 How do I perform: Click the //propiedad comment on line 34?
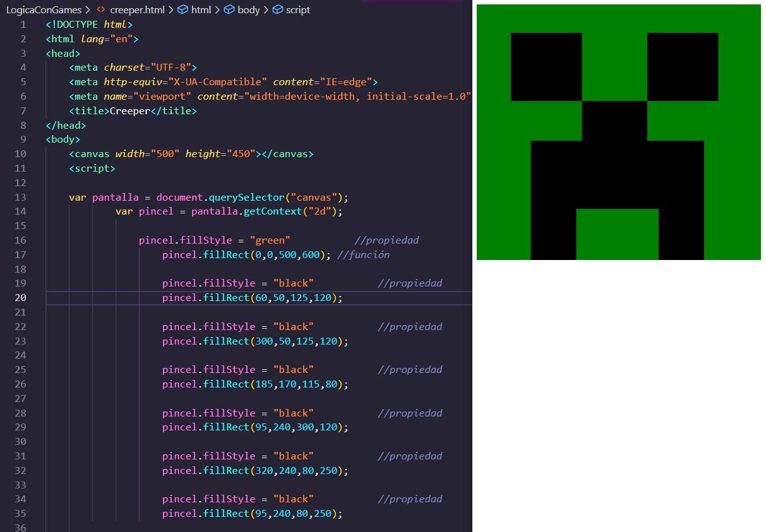pyautogui.click(x=410, y=499)
